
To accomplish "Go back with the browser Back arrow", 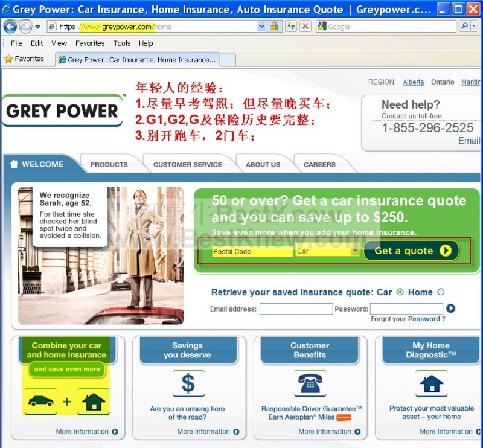I will coord(10,27).
